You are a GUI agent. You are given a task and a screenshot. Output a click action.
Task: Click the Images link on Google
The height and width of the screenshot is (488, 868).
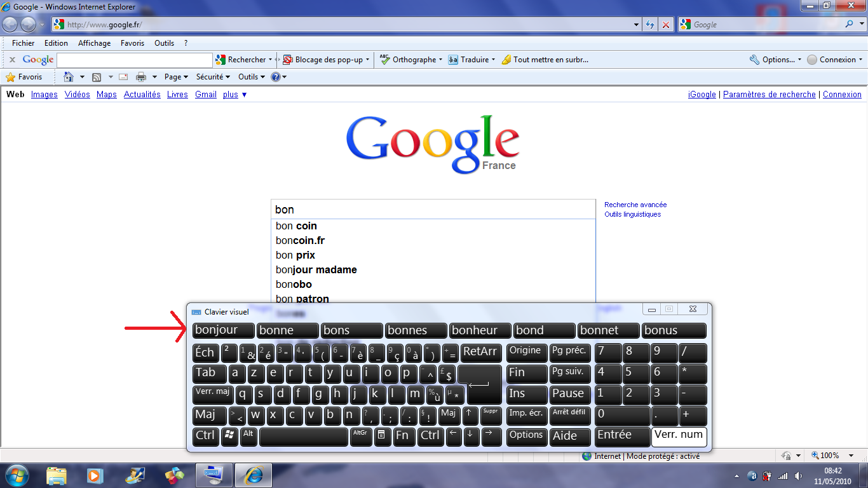coord(44,95)
